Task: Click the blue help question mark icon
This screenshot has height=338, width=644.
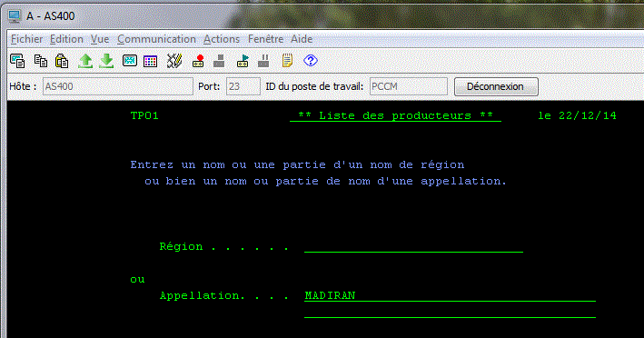Action: pyautogui.click(x=311, y=61)
